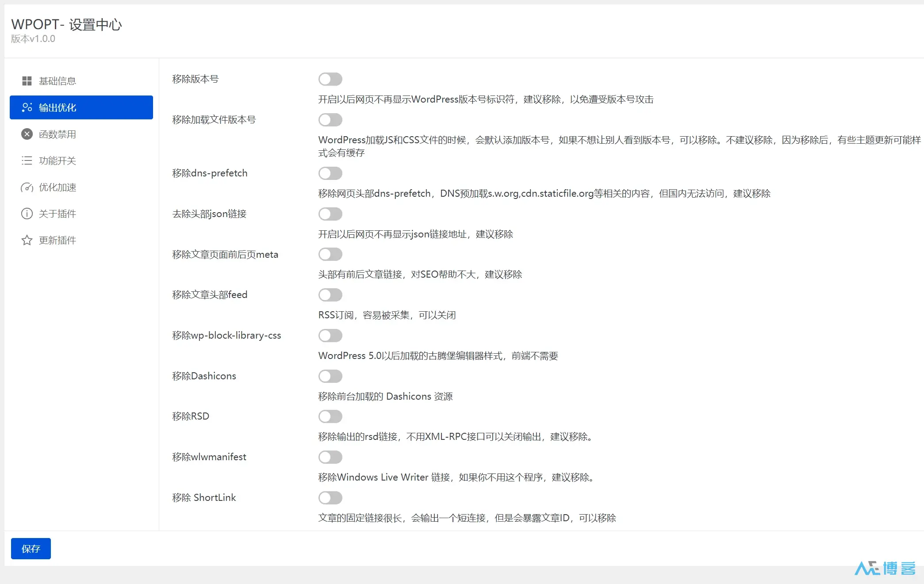The width and height of the screenshot is (924, 584).
Task: Select the 输出优化 circles icon
Action: [x=27, y=107]
